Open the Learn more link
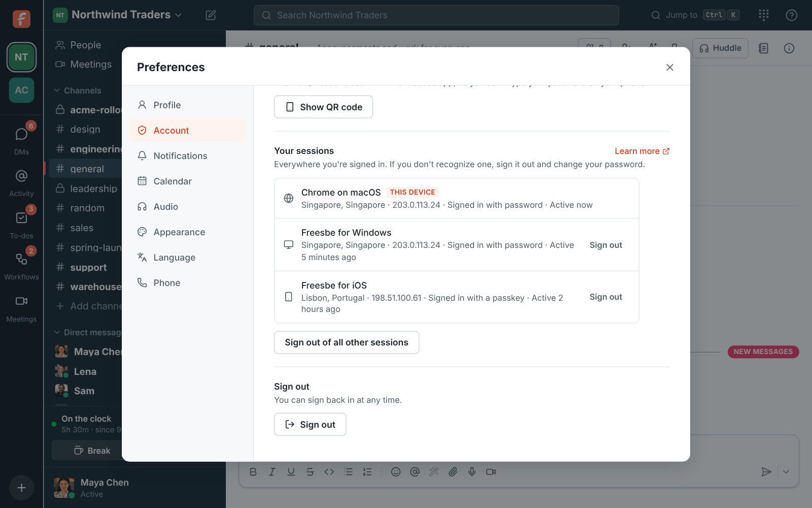The width and height of the screenshot is (812, 508). click(642, 151)
